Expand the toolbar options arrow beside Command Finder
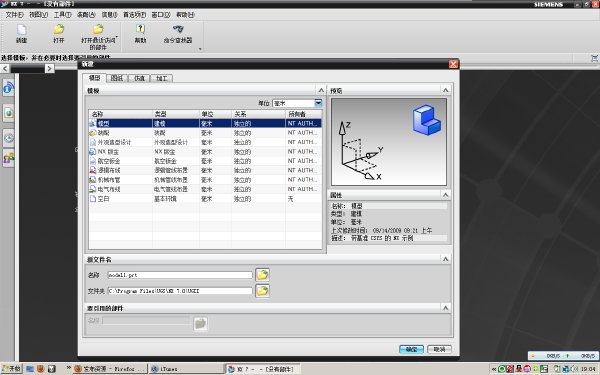Screen dimensions: 600x375 200,49
